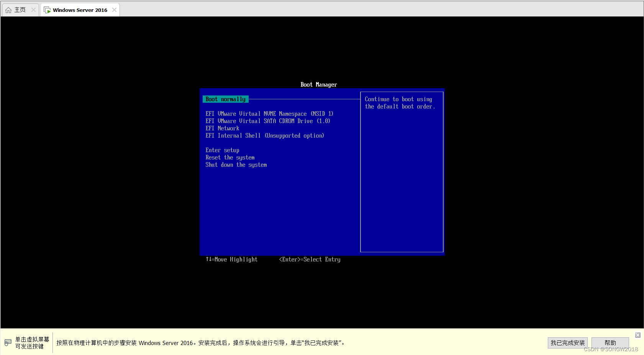Choose Reset the system option
This screenshot has width=644, height=355.
pyautogui.click(x=230, y=158)
